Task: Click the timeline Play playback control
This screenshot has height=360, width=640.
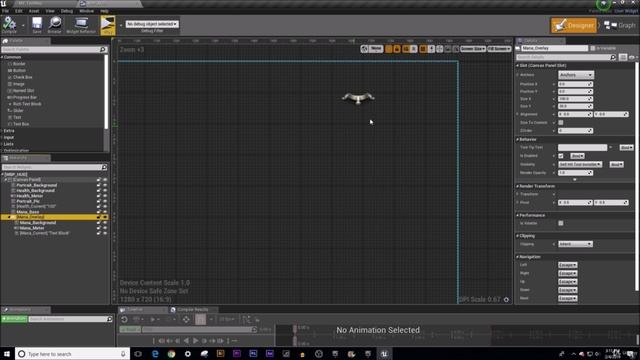Action: 196,341
